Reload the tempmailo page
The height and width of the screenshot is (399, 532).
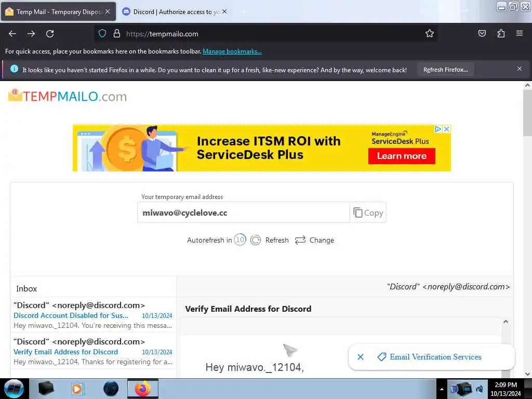click(50, 34)
